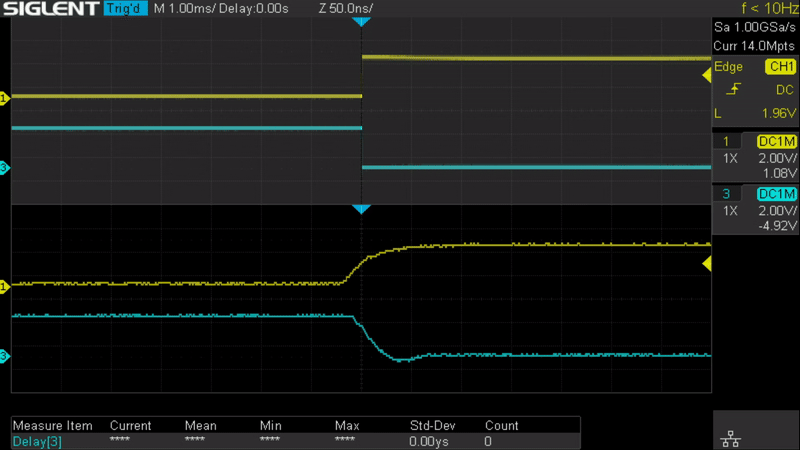Select channel 1 ground marker in main window
This screenshot has height=450, width=800.
4,98
